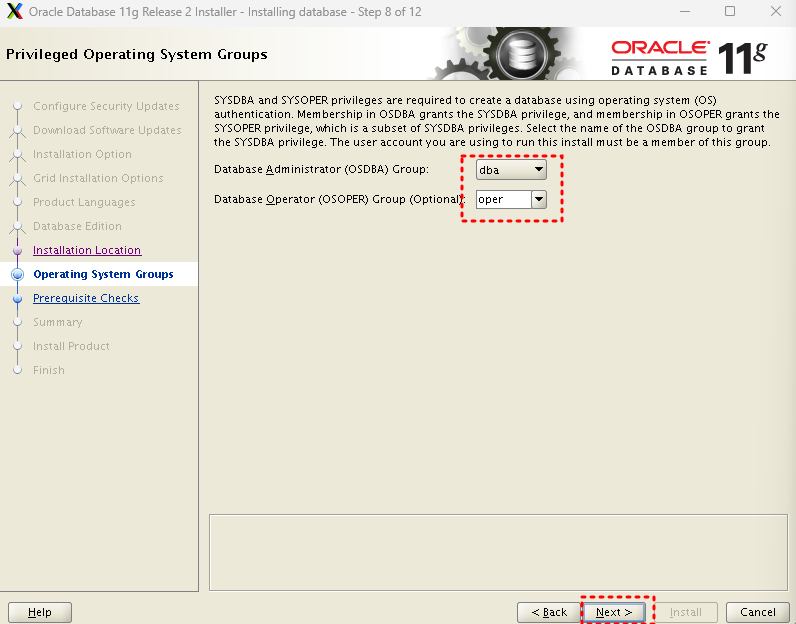796x624 pixels.
Task: Click the Download Software Updates step
Action: [x=107, y=130]
